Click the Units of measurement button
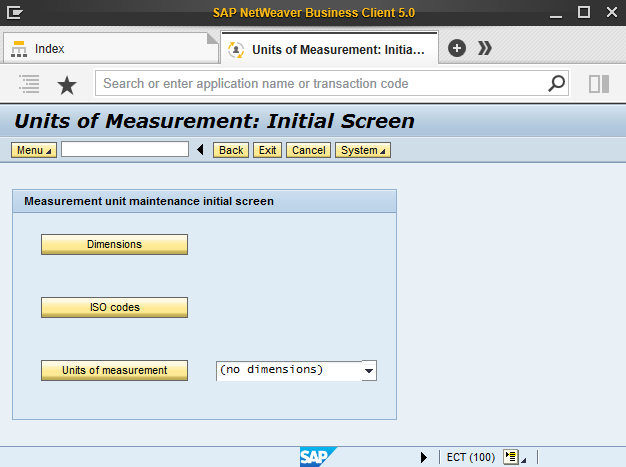Screen dimensions: 626x467 click(114, 370)
